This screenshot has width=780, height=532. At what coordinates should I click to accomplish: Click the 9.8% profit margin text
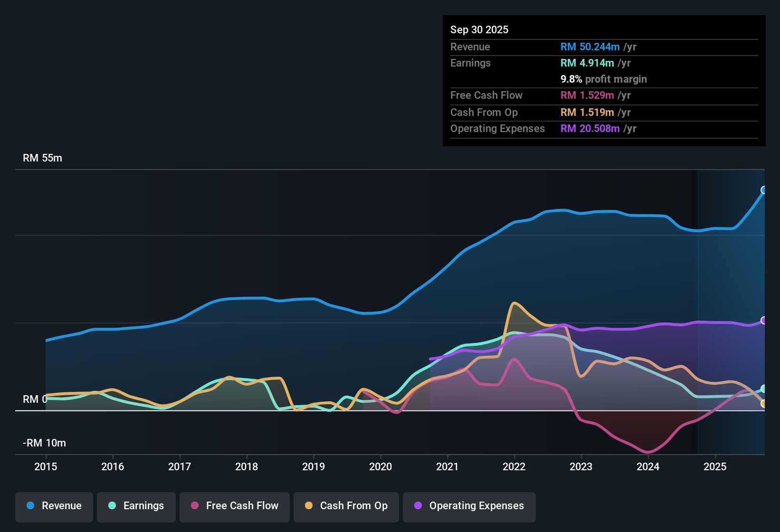pyautogui.click(x=603, y=79)
